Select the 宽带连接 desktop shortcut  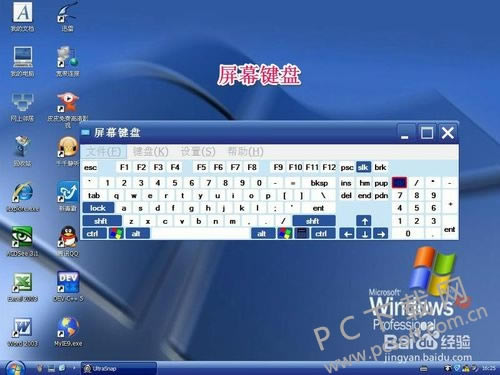coord(68,61)
